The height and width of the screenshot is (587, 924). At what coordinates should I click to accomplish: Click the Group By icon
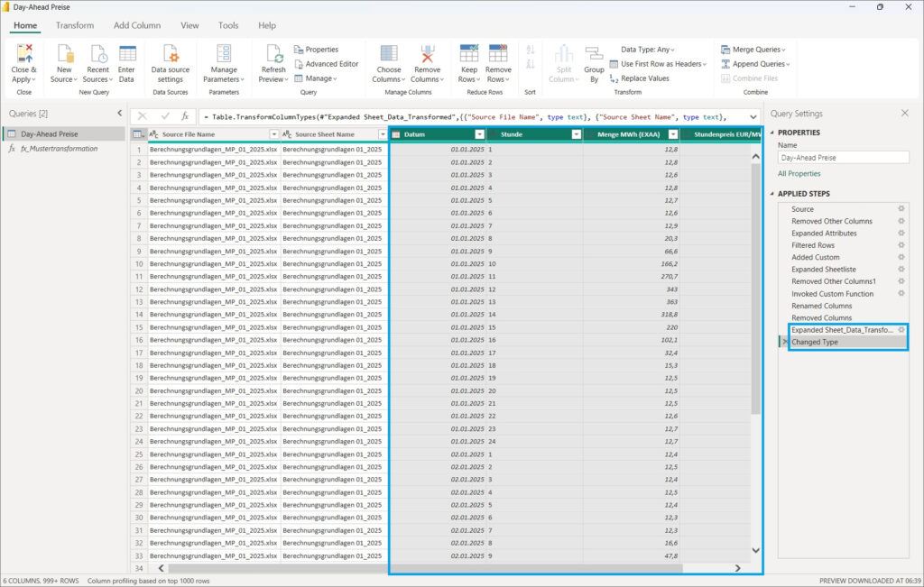pos(594,53)
